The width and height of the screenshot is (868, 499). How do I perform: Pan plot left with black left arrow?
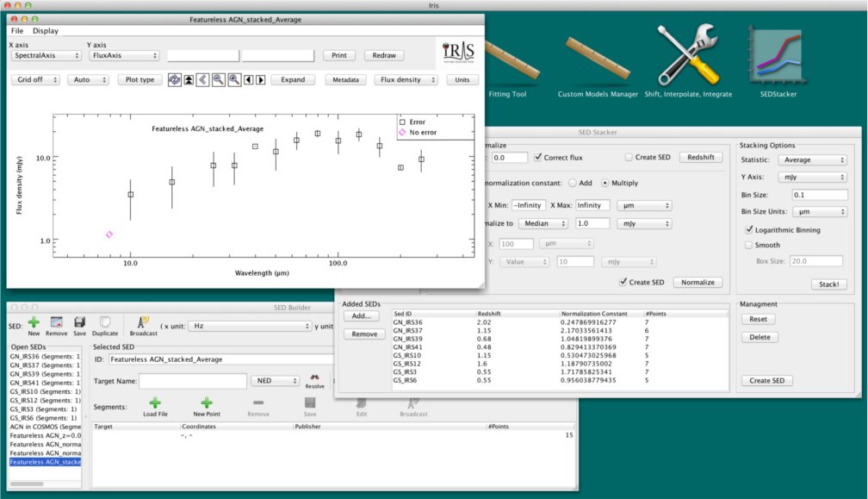(x=249, y=80)
